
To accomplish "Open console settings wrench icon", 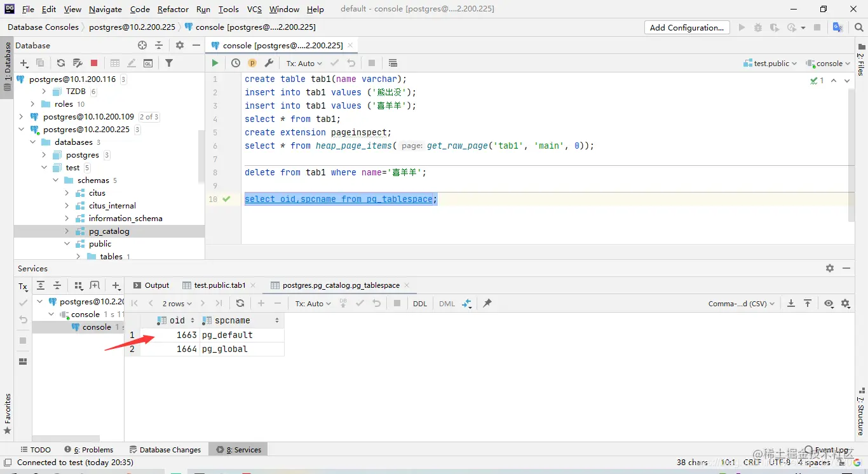I will coord(269,63).
